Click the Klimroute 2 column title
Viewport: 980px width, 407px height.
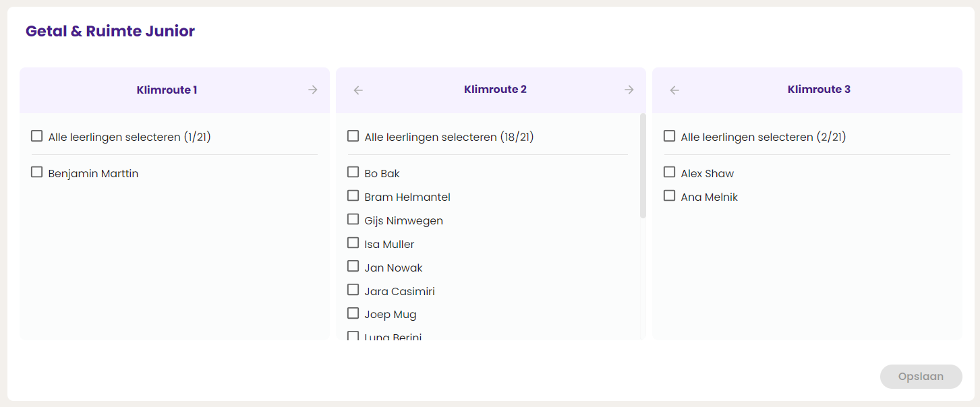click(495, 89)
